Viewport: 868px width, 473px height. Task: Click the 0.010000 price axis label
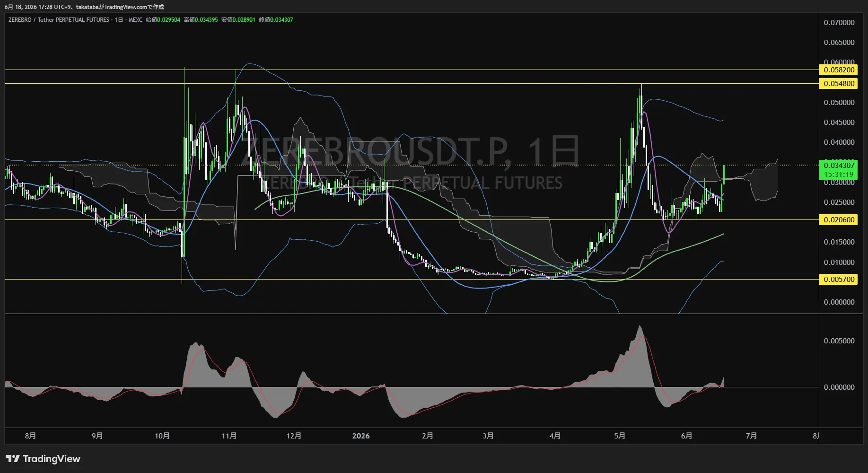839,263
